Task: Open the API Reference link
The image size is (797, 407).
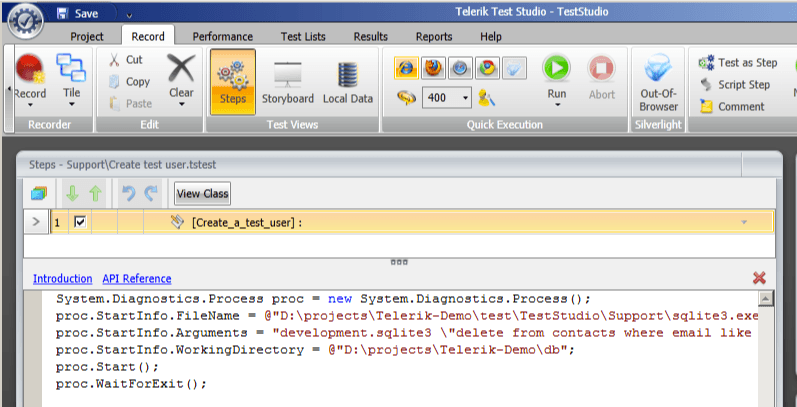Action: click(x=137, y=278)
